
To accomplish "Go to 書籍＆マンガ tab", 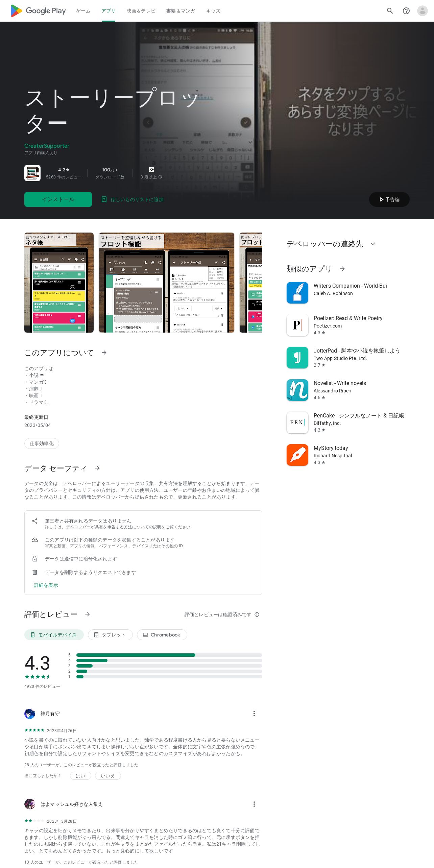I will pos(181,11).
